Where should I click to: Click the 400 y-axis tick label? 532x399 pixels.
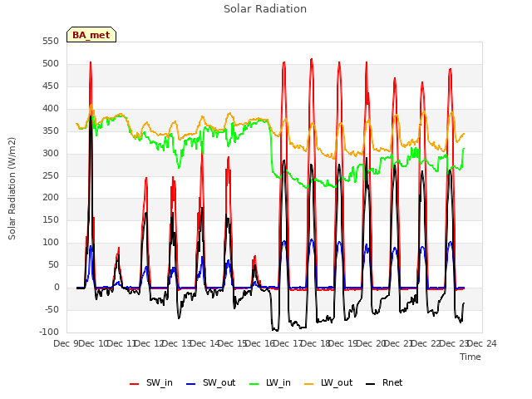point(51,108)
